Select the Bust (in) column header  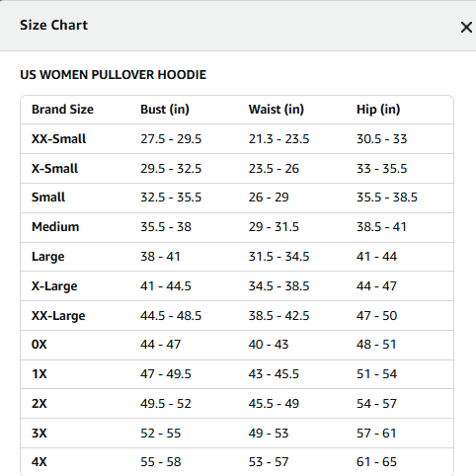(165, 110)
